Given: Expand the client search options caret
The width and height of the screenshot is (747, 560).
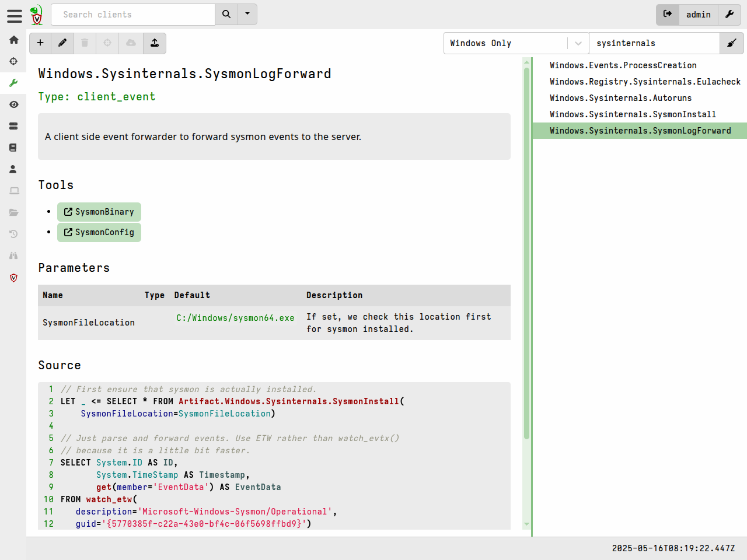Looking at the screenshot, I should 247,15.
